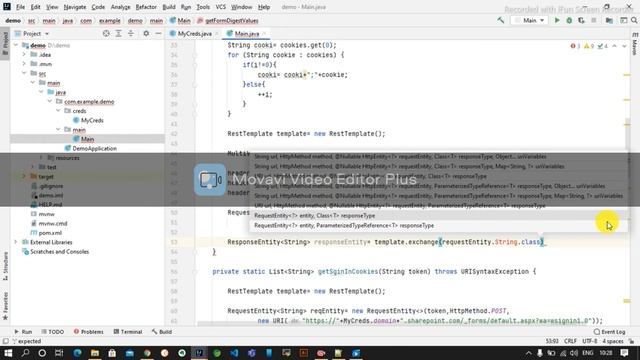
Task: Open Project Structure icon in top toolbar
Action: tap(609, 20)
